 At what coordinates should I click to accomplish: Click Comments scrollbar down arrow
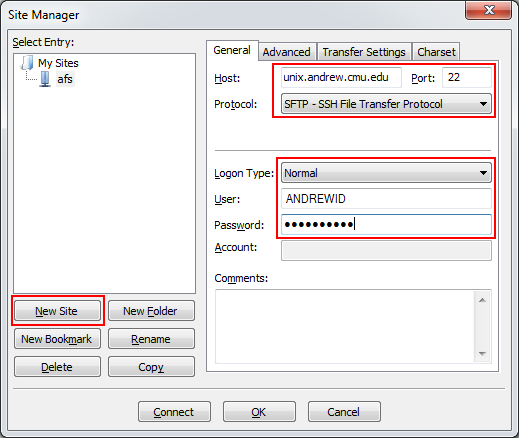482,353
